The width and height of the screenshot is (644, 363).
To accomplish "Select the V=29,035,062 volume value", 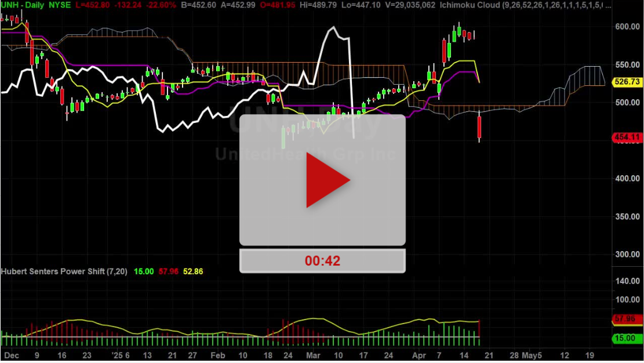I will click(x=409, y=5).
